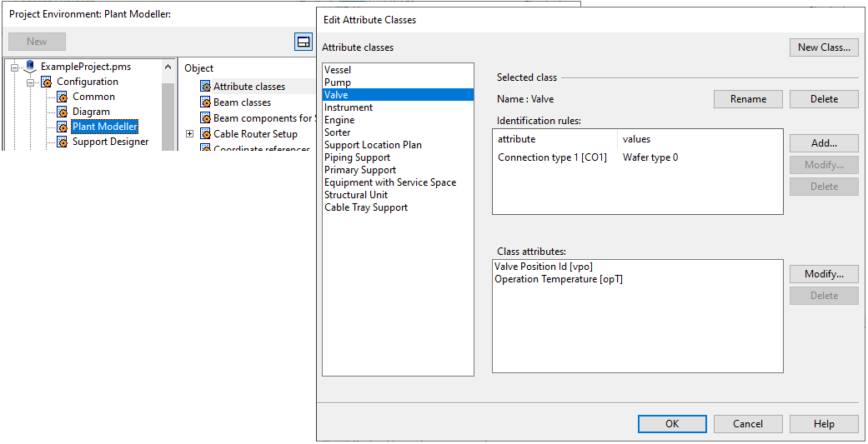Click the Diagram configuration icon
The height and width of the screenshot is (444, 868).
click(62, 112)
